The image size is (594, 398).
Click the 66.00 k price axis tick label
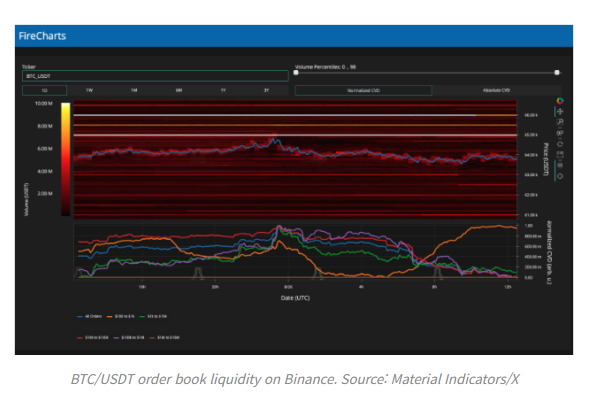point(531,115)
